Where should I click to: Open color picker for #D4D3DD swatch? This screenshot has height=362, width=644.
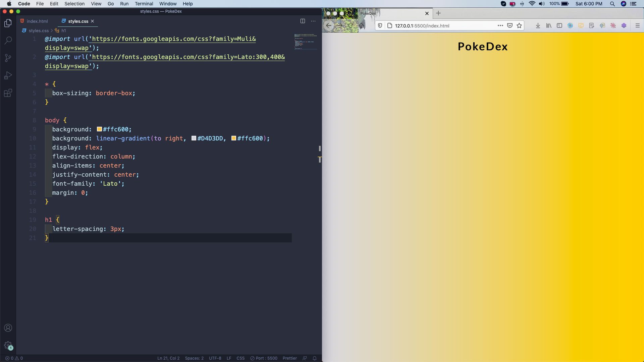[x=194, y=138]
